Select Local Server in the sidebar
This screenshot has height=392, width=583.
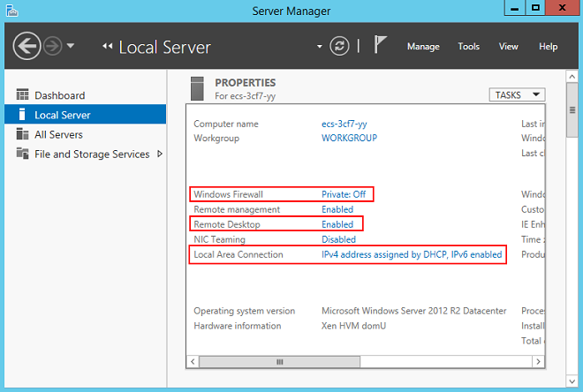86,115
